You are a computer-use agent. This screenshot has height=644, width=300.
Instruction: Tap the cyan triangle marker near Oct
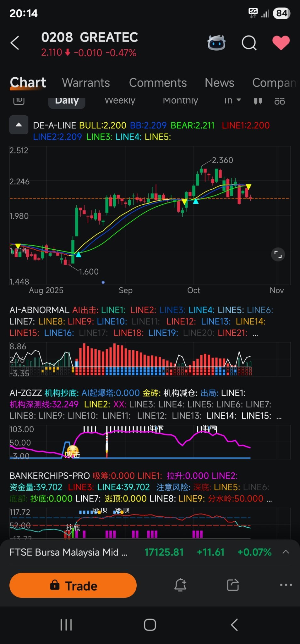coord(196,201)
